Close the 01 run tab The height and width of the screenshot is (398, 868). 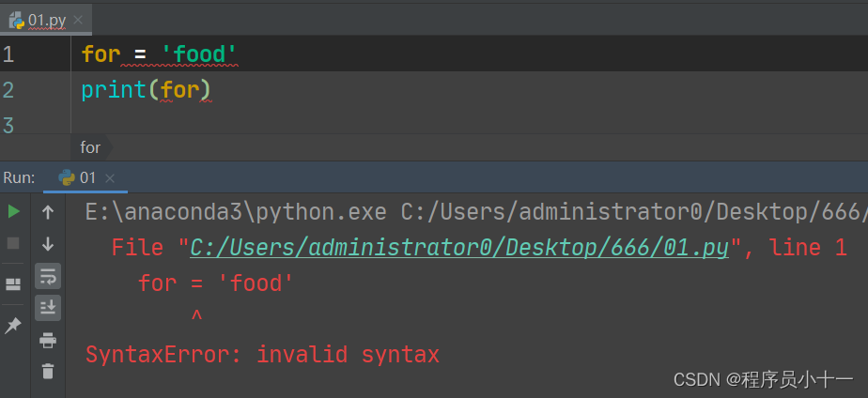[110, 178]
